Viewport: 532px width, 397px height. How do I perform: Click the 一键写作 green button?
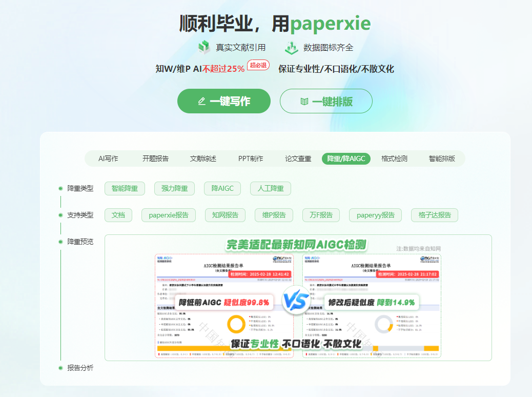point(223,101)
